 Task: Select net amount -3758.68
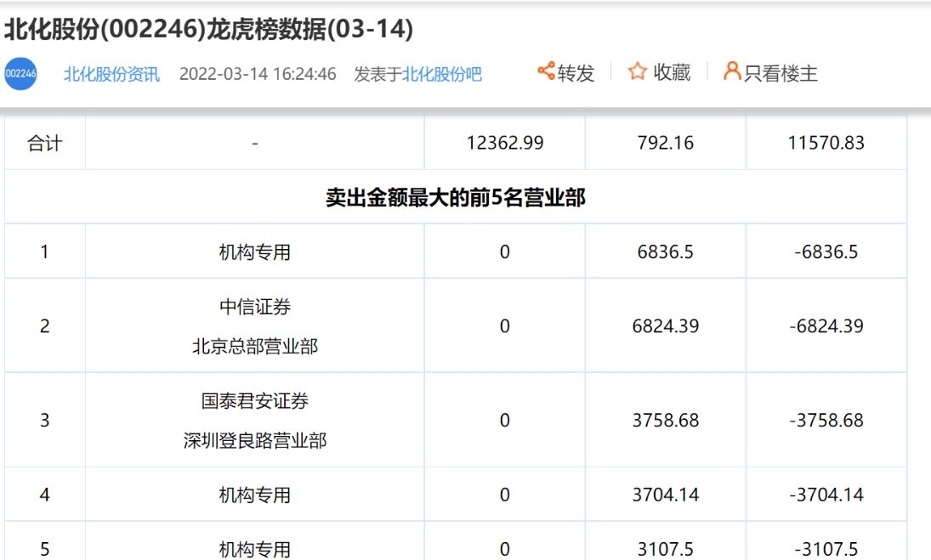pyautogui.click(x=826, y=421)
